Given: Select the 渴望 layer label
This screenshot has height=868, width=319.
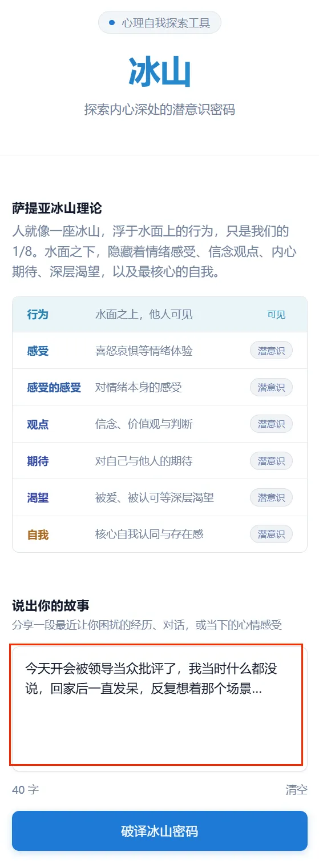Looking at the screenshot, I should 38,497.
